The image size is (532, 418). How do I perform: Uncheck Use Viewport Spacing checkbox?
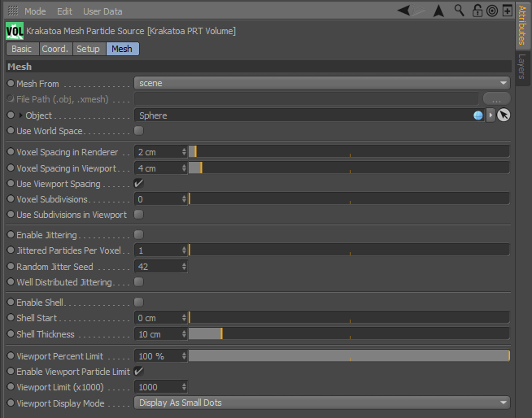pyautogui.click(x=139, y=184)
